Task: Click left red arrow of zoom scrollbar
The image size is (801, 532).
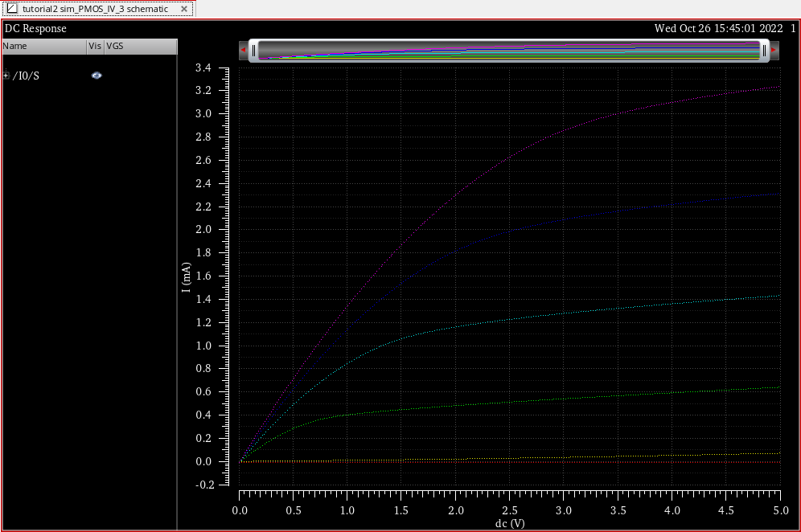Action: coord(243,50)
